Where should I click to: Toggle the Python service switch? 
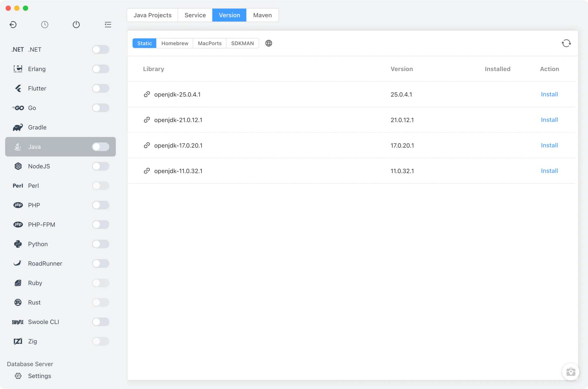tap(100, 244)
